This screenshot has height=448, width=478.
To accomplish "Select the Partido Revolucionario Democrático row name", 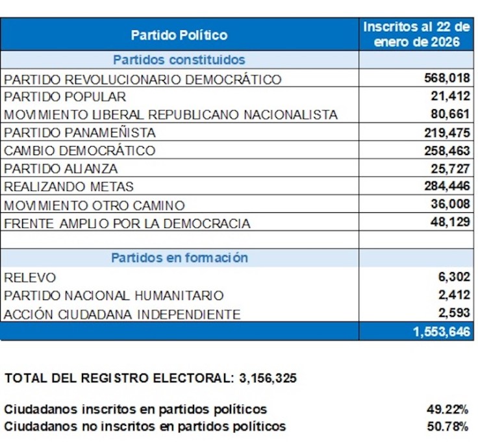I will pyautogui.click(x=143, y=80).
